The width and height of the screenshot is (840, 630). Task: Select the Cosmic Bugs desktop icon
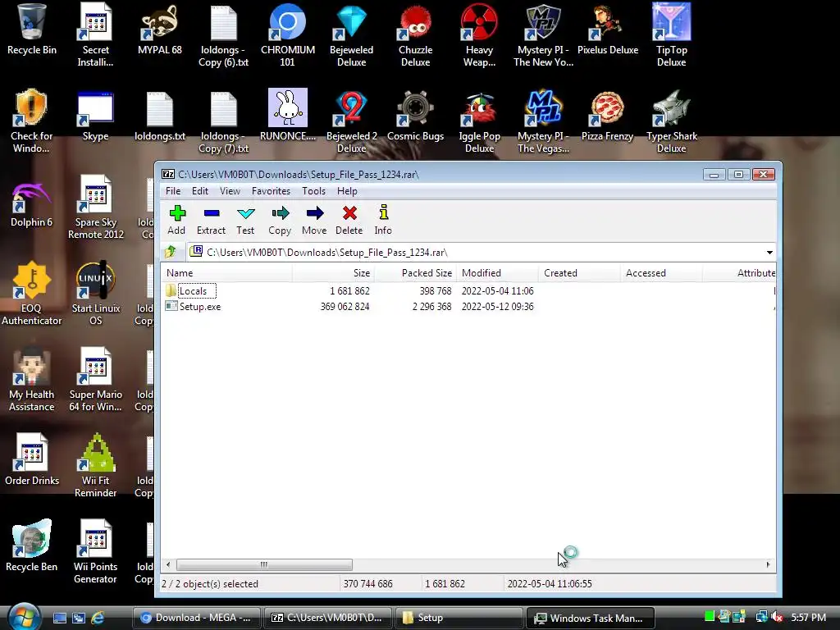pos(415,116)
